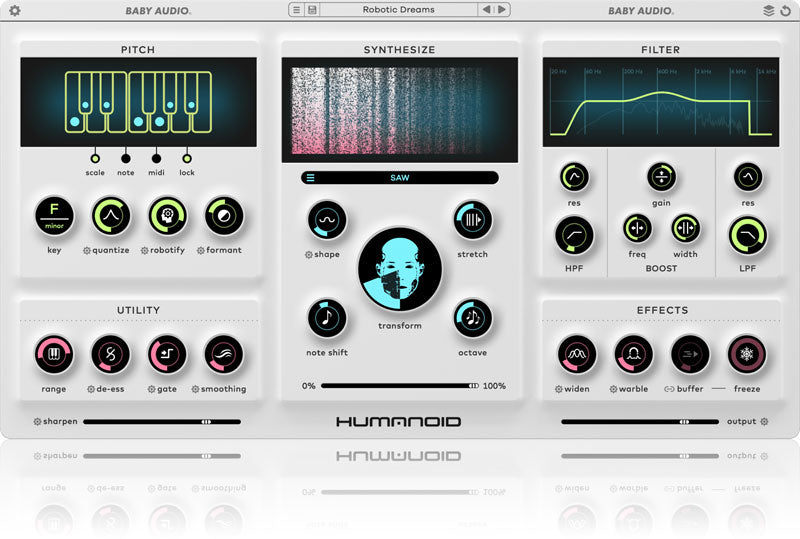Click the note shift knob
Viewport: 800px width, 539px height.
327,318
